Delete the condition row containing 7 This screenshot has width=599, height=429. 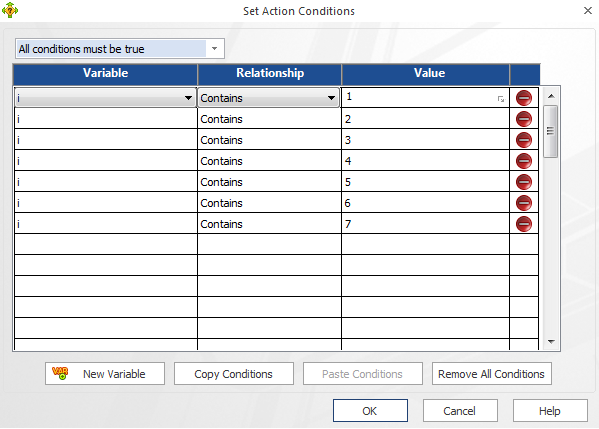(523, 224)
